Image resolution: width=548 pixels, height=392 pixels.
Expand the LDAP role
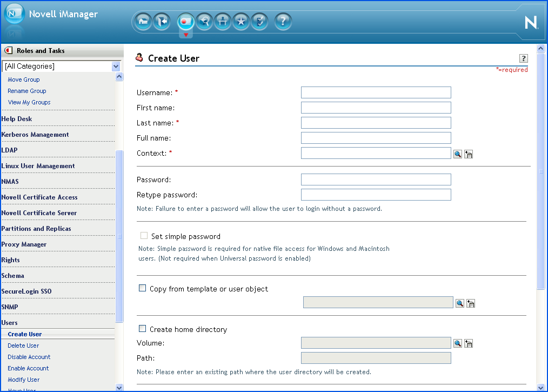(9, 150)
